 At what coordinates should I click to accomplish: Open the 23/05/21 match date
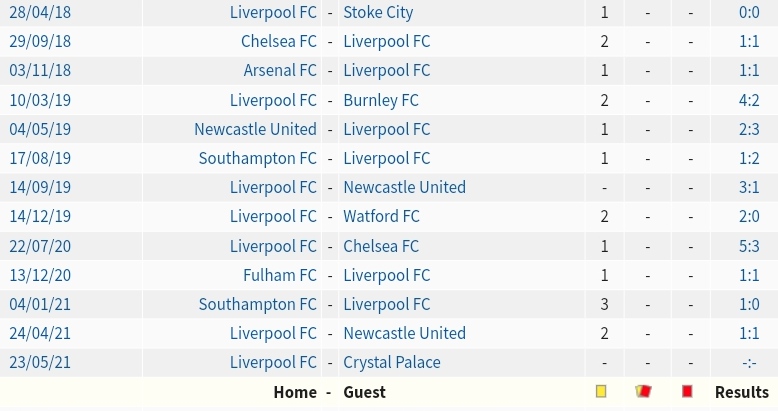pyautogui.click(x=40, y=362)
